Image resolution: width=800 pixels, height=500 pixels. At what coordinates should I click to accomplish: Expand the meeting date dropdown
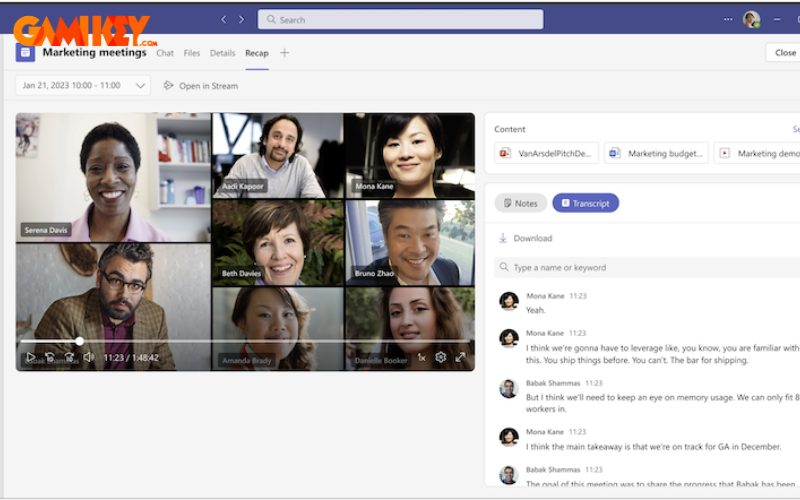pyautogui.click(x=140, y=86)
